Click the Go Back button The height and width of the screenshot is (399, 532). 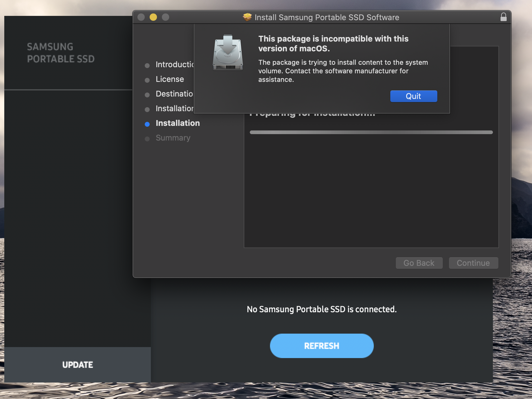click(x=419, y=263)
